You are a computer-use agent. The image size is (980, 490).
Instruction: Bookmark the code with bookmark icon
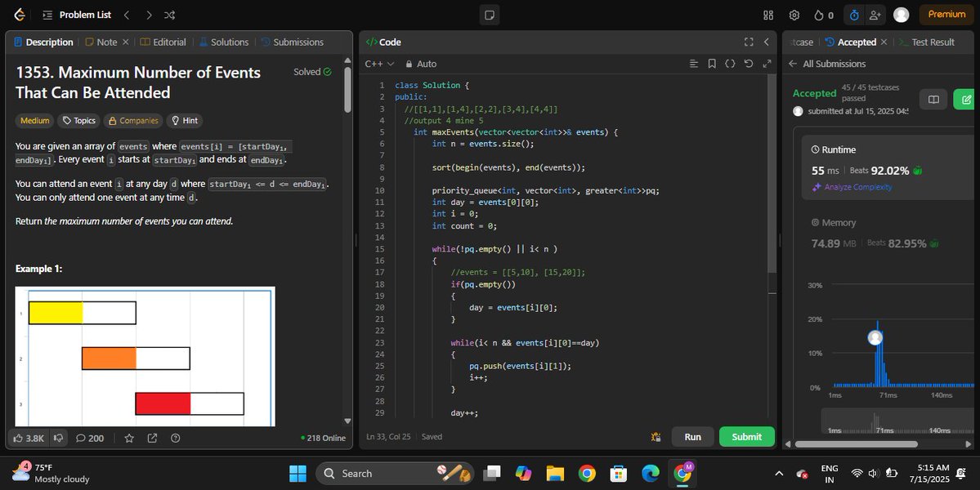(712, 64)
